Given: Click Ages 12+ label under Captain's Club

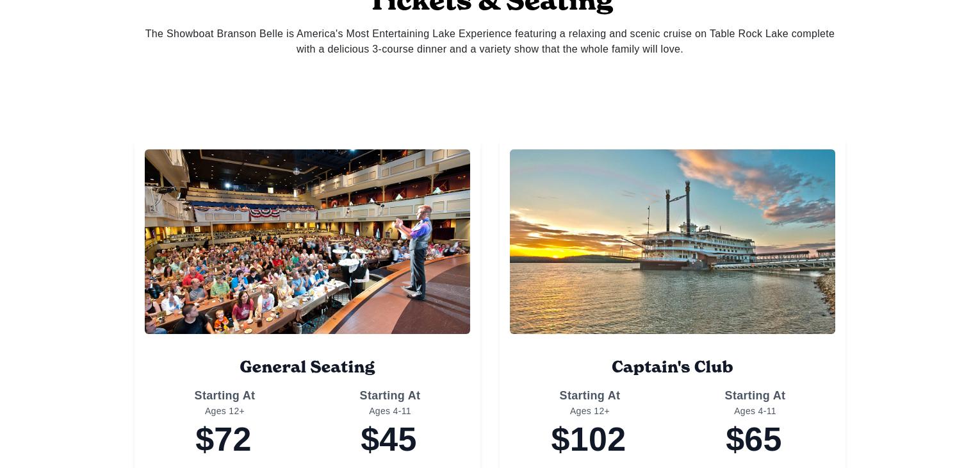Looking at the screenshot, I should [x=590, y=411].
